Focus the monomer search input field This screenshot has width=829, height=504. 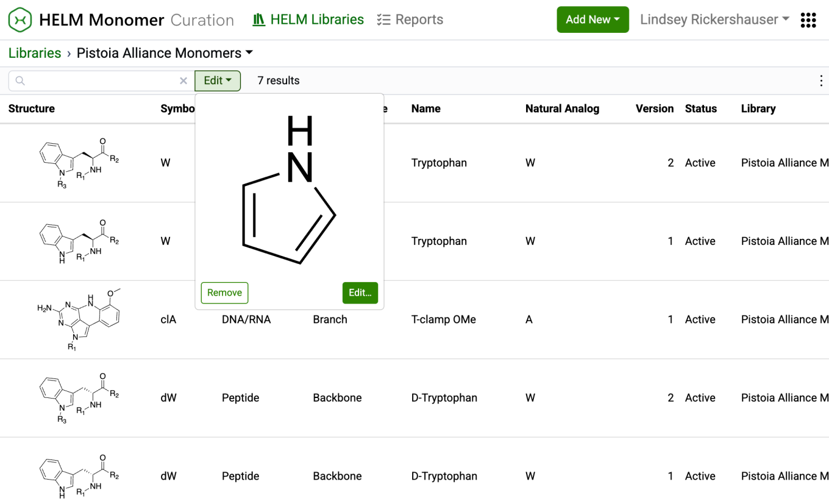pos(101,80)
